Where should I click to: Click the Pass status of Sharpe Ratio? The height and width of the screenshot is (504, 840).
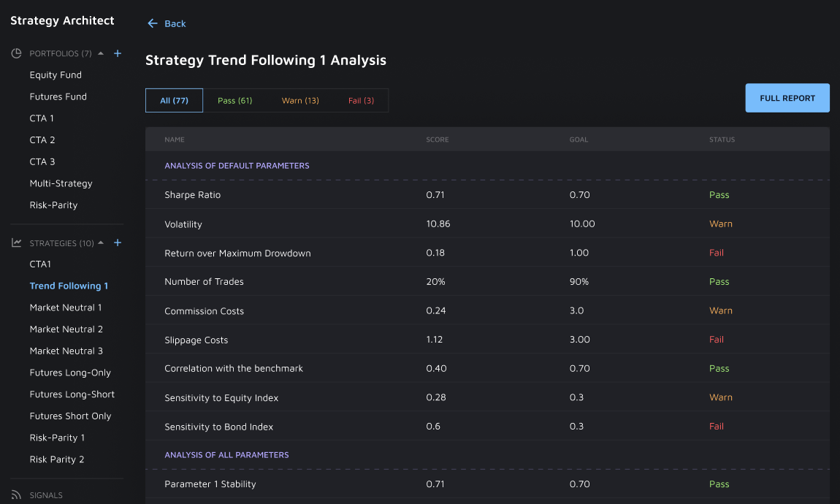[719, 195]
